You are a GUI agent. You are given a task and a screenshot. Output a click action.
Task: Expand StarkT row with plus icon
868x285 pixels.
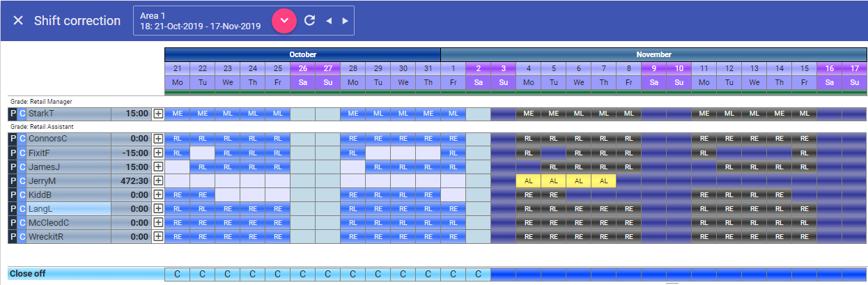pyautogui.click(x=158, y=114)
